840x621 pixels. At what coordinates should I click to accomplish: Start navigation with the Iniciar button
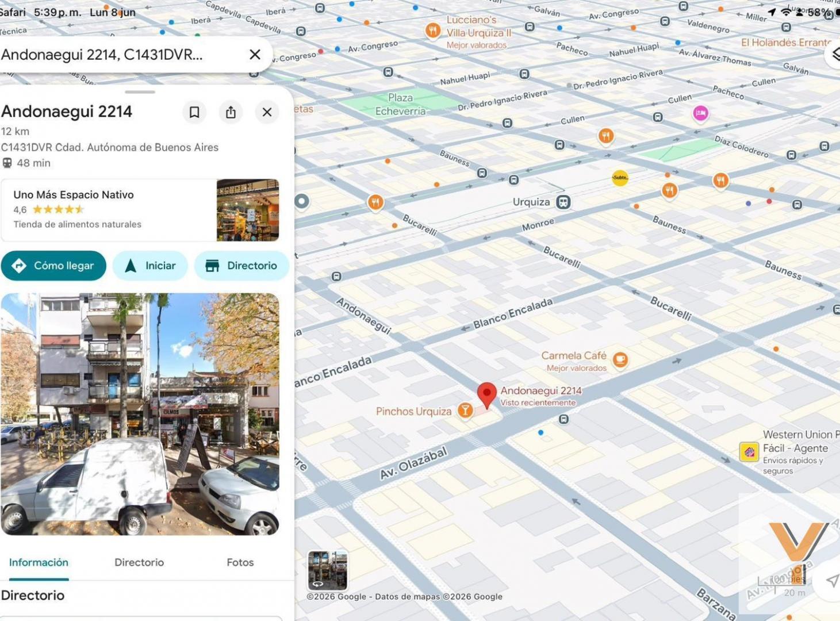click(150, 266)
